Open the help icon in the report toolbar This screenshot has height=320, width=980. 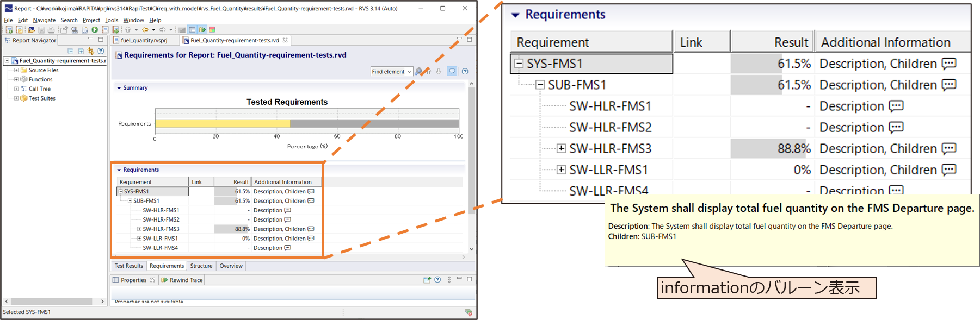(465, 71)
